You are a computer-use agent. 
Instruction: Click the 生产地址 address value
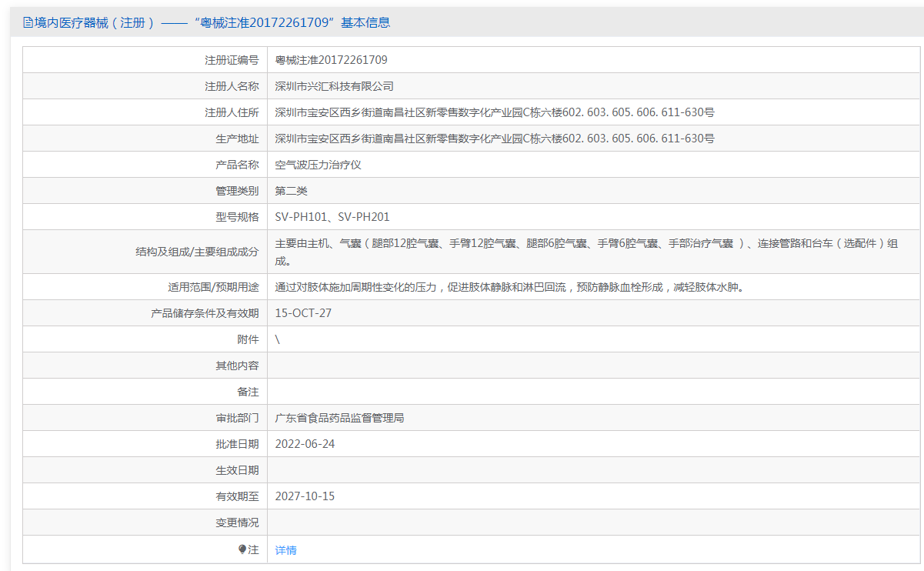[494, 139]
